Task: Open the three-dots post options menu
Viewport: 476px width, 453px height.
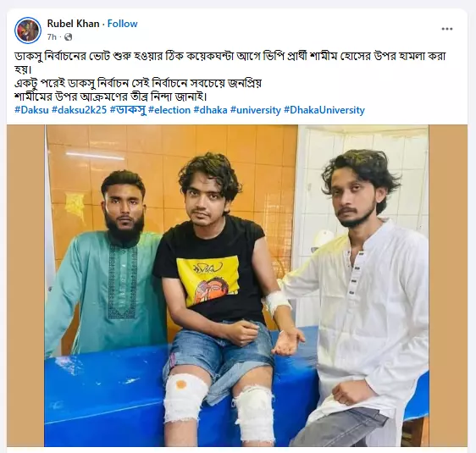Action: coord(447,29)
